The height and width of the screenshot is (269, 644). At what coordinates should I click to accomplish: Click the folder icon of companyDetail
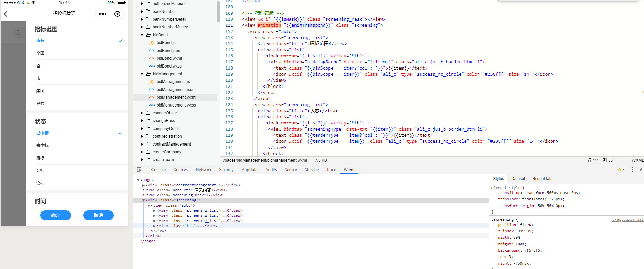148,129
